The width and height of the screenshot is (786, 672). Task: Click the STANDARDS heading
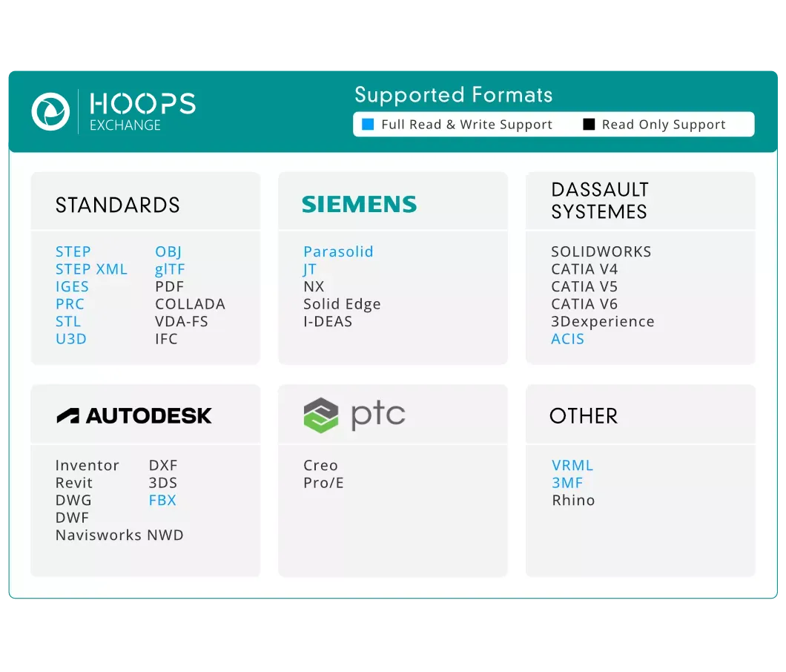(118, 205)
